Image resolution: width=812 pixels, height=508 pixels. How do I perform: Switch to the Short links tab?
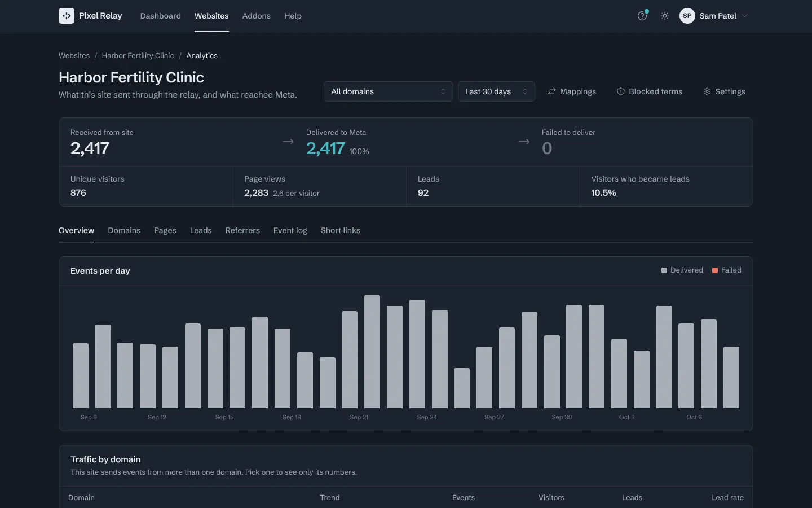[x=341, y=230]
